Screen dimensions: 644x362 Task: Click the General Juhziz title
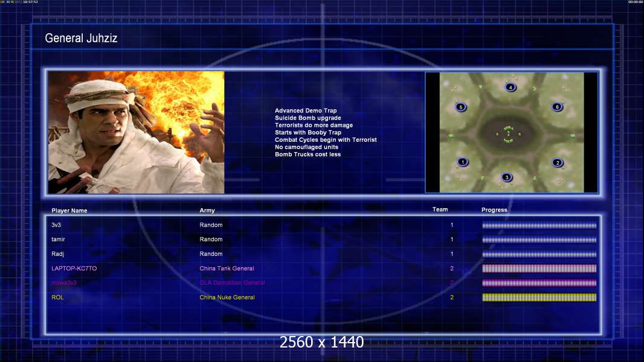click(x=81, y=38)
